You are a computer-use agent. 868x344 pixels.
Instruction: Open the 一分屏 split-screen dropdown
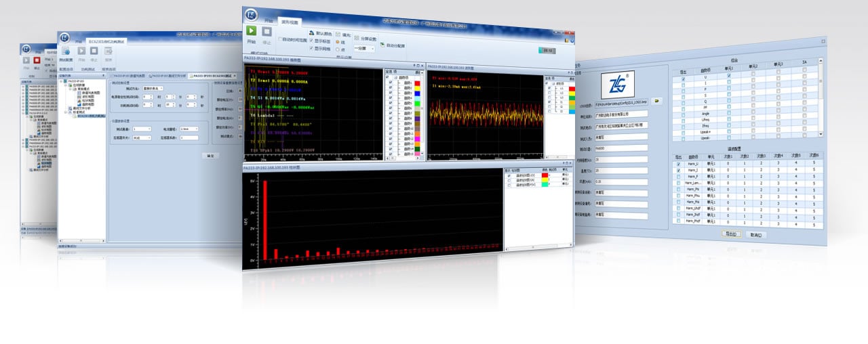(364, 49)
